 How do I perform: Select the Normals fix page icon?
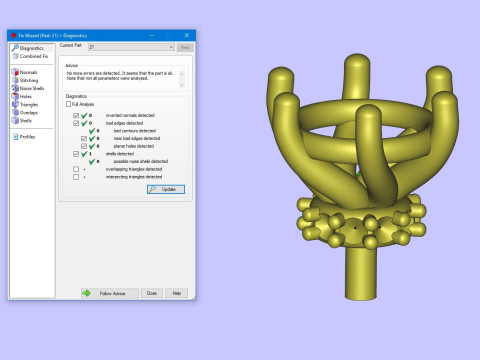tap(15, 72)
